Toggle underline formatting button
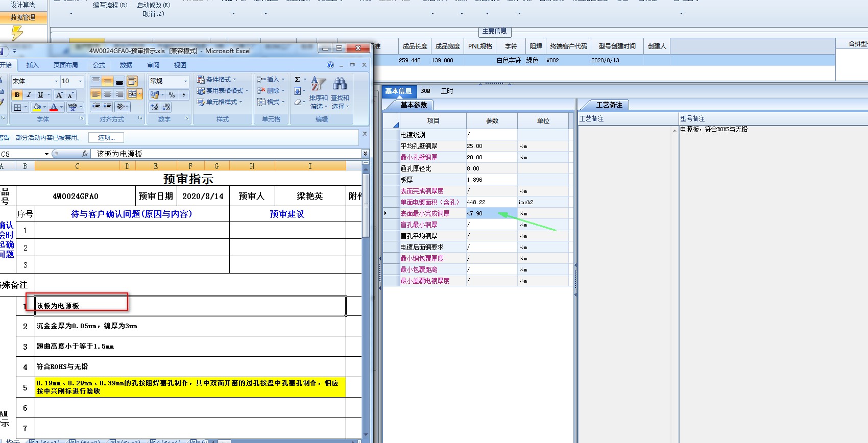The image size is (868, 443). point(40,95)
